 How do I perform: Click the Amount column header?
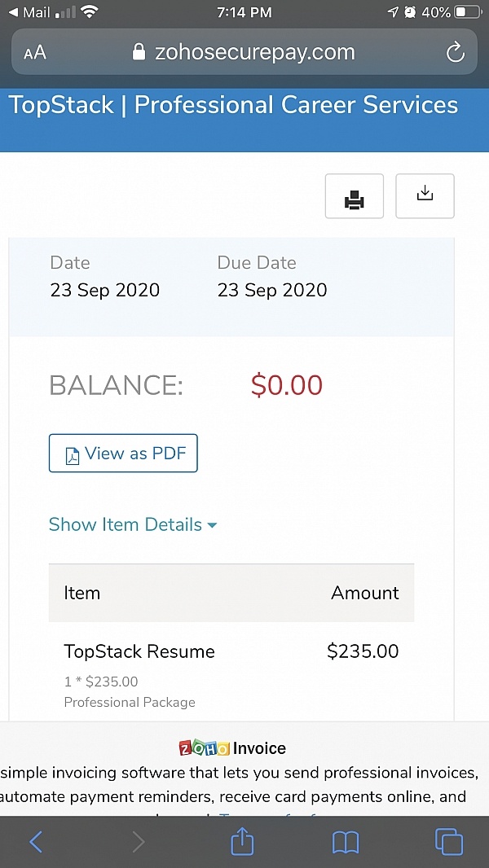[x=365, y=593]
